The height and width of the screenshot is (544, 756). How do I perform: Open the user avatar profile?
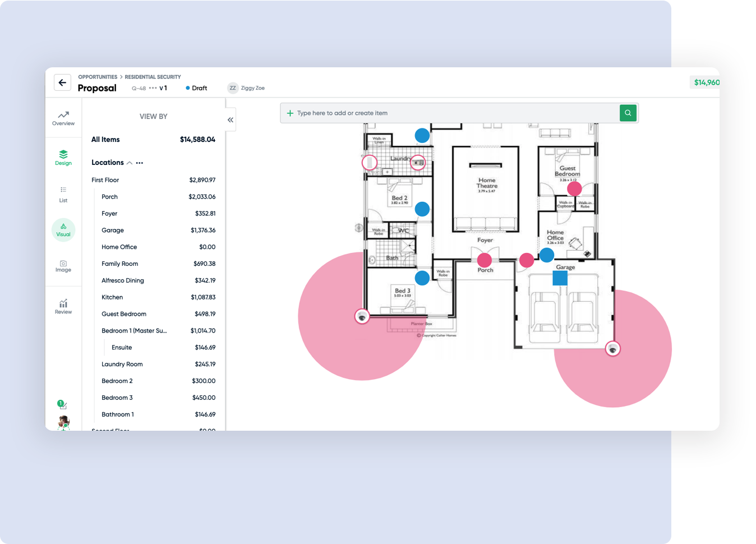(x=63, y=422)
